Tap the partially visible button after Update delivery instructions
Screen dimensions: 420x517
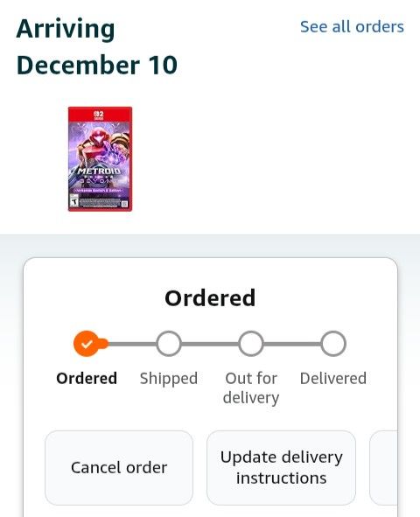383,467
